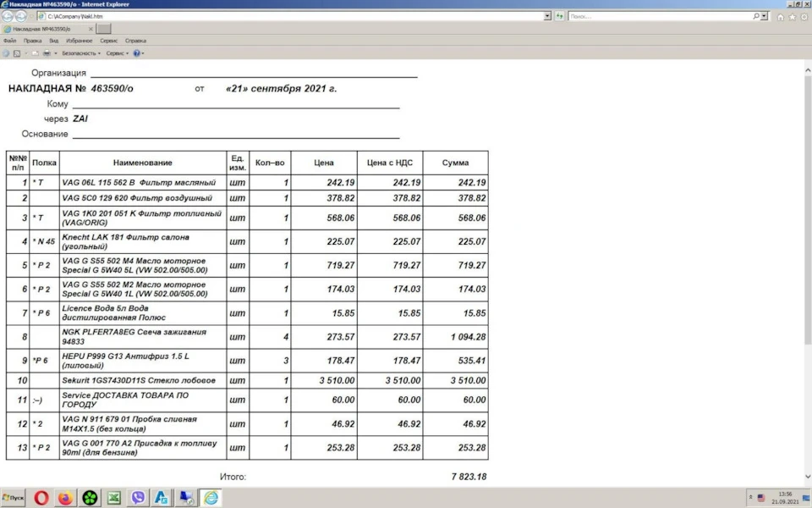Select 'NGK PLFER7A8EG Свеча зажигания' cell

(x=142, y=337)
